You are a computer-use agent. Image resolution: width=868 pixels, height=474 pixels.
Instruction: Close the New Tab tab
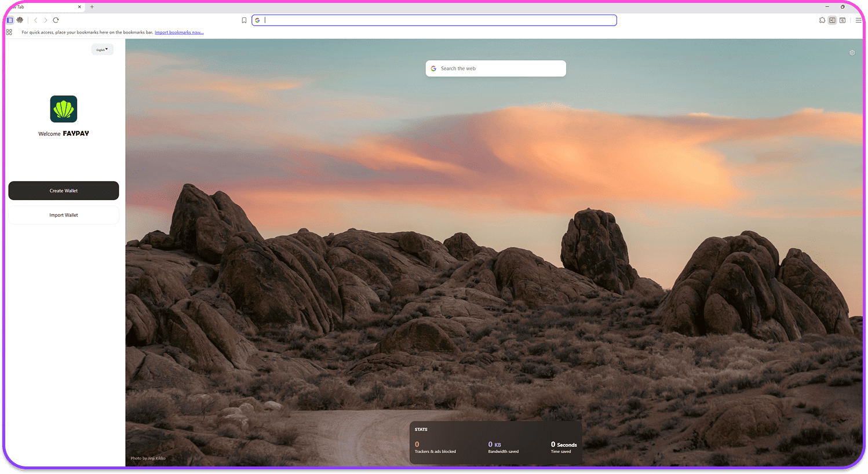79,7
